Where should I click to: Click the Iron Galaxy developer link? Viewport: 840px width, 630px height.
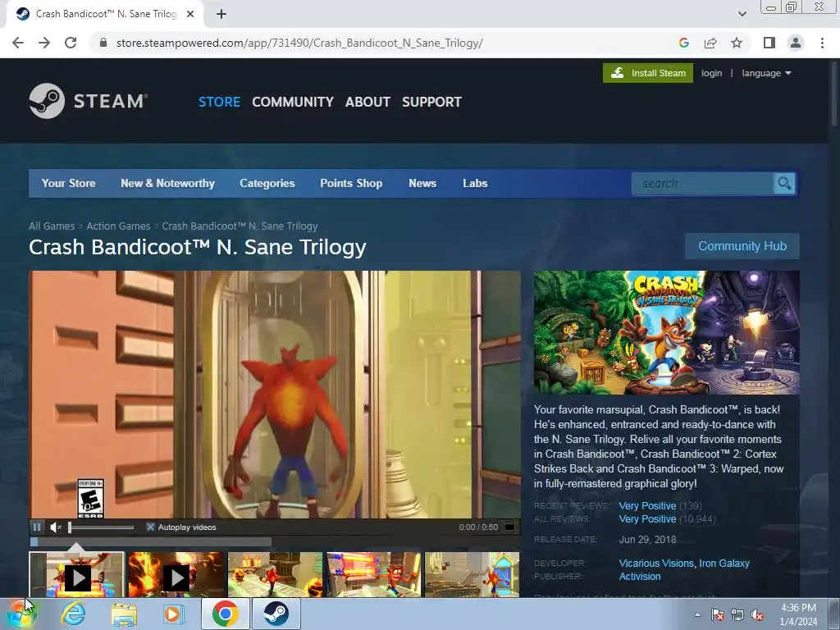(724, 563)
